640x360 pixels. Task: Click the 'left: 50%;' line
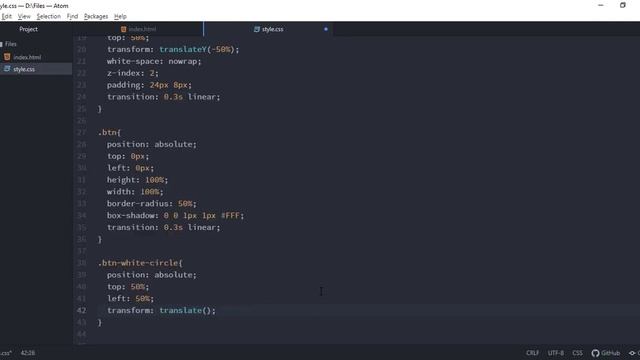click(x=130, y=298)
